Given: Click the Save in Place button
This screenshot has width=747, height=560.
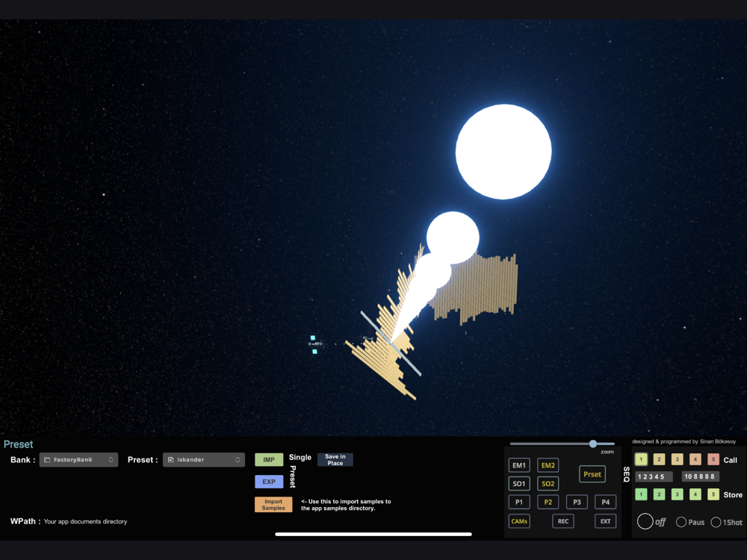Looking at the screenshot, I should pyautogui.click(x=335, y=459).
